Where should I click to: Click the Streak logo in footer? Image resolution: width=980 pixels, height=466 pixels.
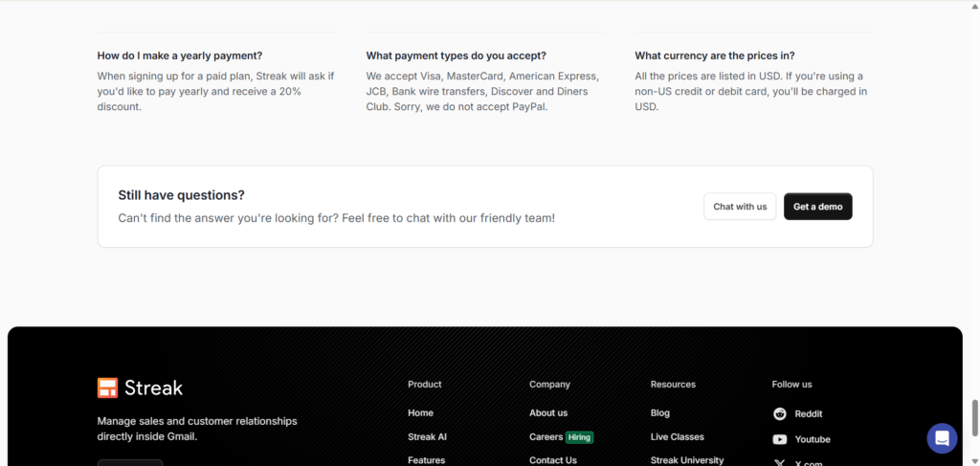tap(140, 388)
